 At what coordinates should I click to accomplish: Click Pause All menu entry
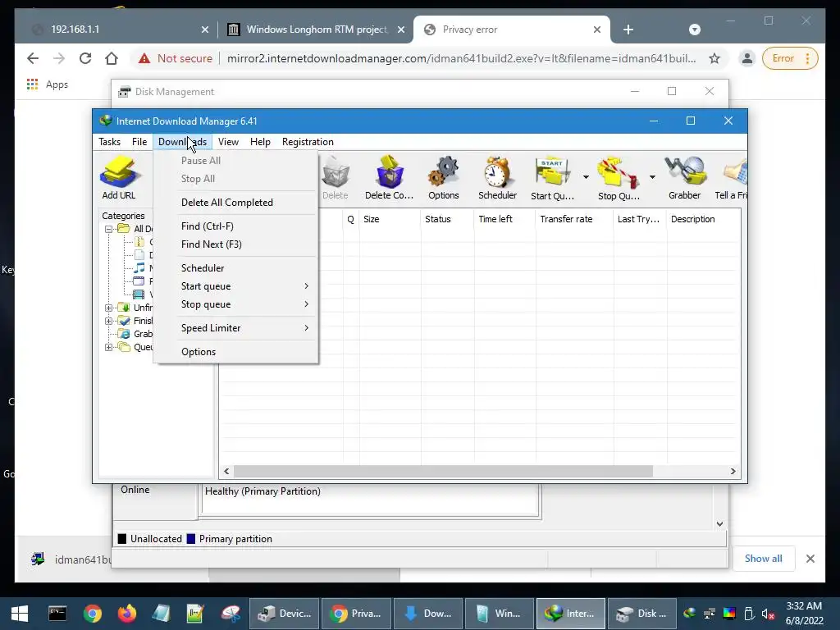point(235,161)
